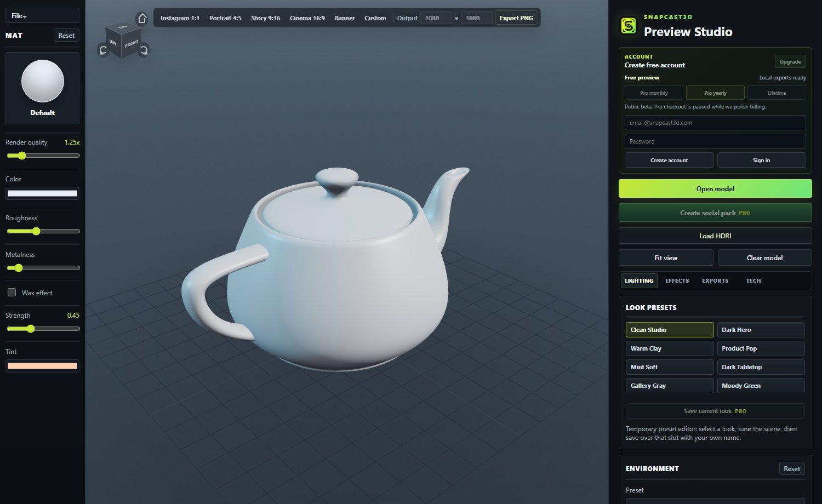This screenshot has height=504, width=822.
Task: Open the Environment Preset dropdown
Action: (x=715, y=501)
